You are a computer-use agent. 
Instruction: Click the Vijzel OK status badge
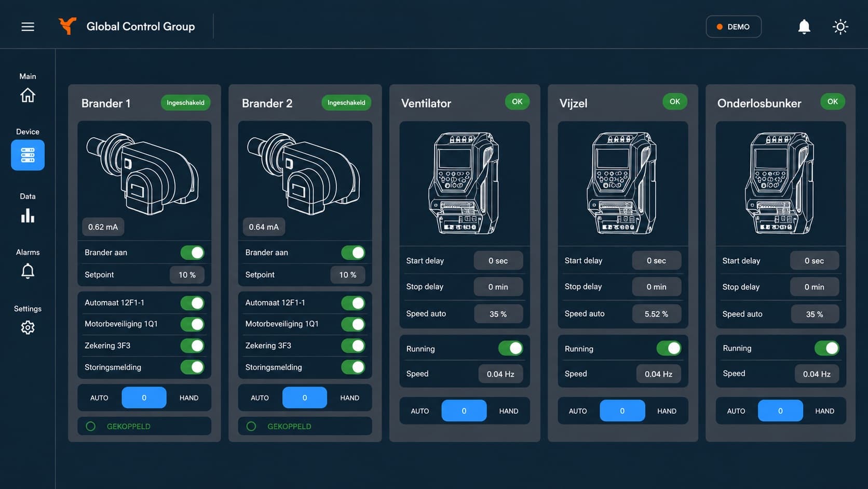pyautogui.click(x=675, y=101)
